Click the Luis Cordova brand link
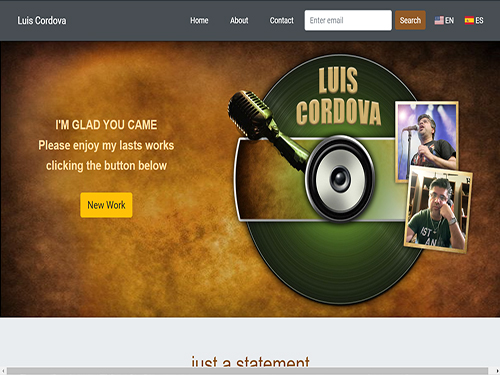Viewport: 500px width, 375px height. 42,20
